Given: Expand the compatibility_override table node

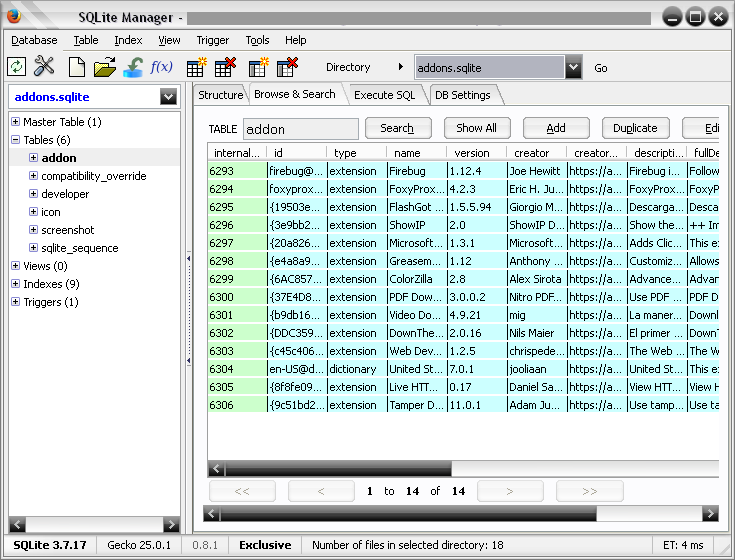Looking at the screenshot, I should [33, 176].
